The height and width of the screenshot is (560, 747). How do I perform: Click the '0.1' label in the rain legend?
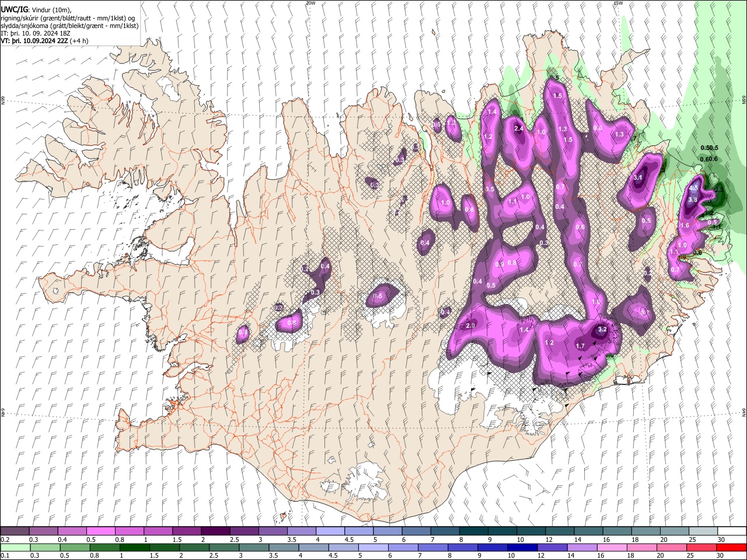5,556
